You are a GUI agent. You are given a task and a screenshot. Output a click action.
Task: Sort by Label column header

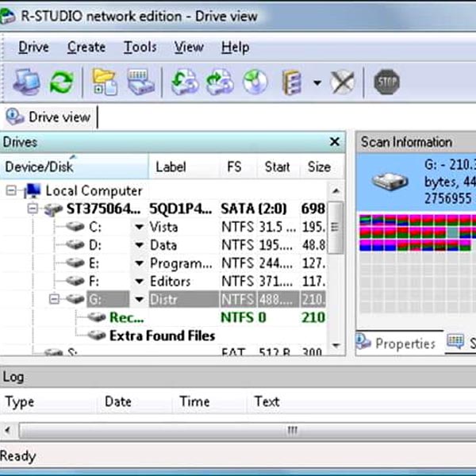(x=184, y=167)
